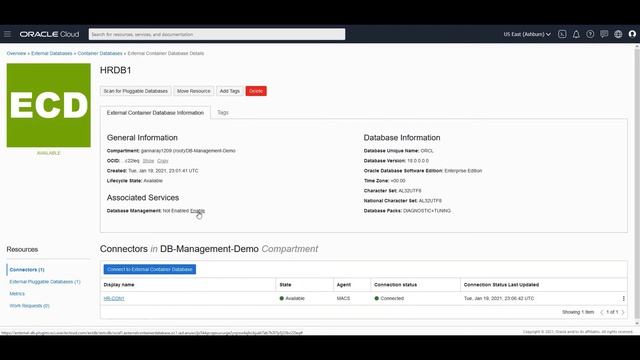The image size is (640, 360).
Task: Click Showing 1 Item text
Action: (x=578, y=312)
